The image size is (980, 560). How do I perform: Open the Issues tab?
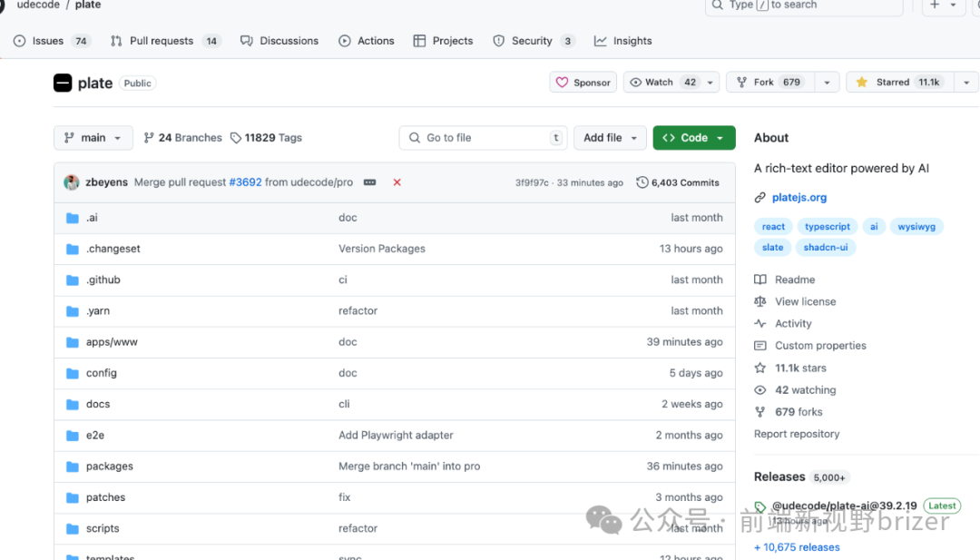point(51,41)
